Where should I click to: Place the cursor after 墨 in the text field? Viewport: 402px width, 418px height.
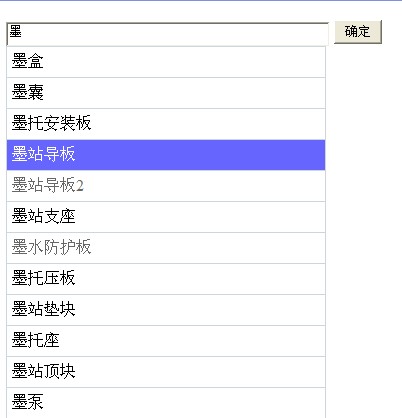pyautogui.click(x=22, y=31)
